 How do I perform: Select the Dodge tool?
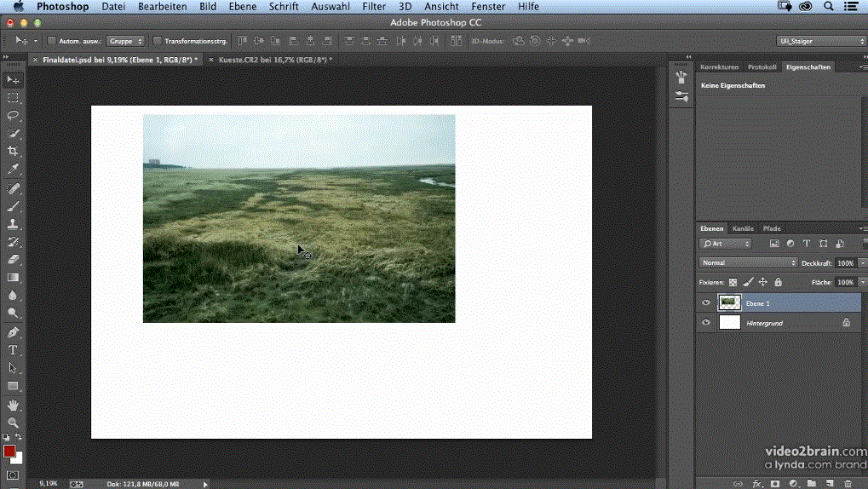tap(13, 313)
